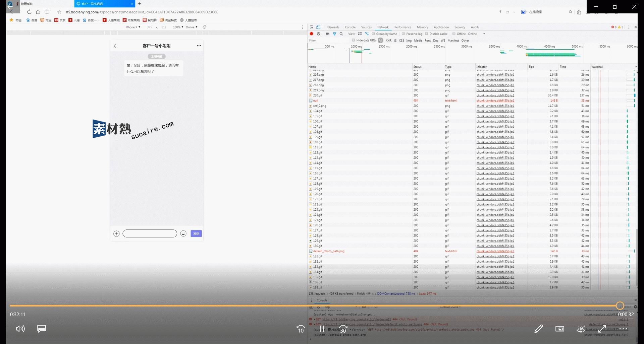Open the iPhone X device dropdown
This screenshot has width=644, height=344.
tap(133, 27)
